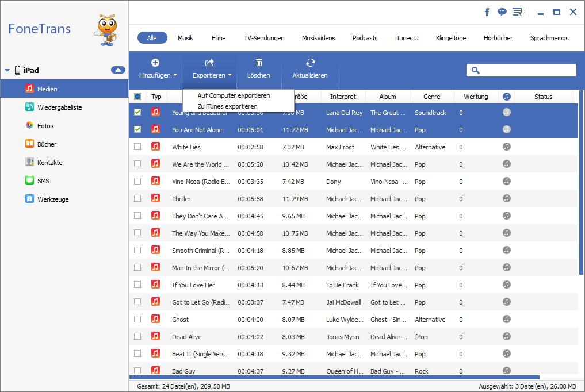Click the eject iPad icon

click(x=118, y=70)
